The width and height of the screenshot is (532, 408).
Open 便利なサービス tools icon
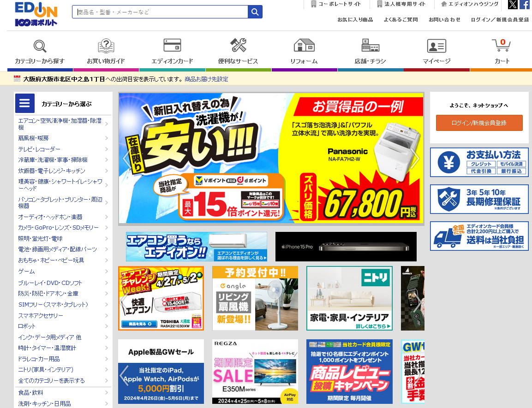tap(238, 45)
